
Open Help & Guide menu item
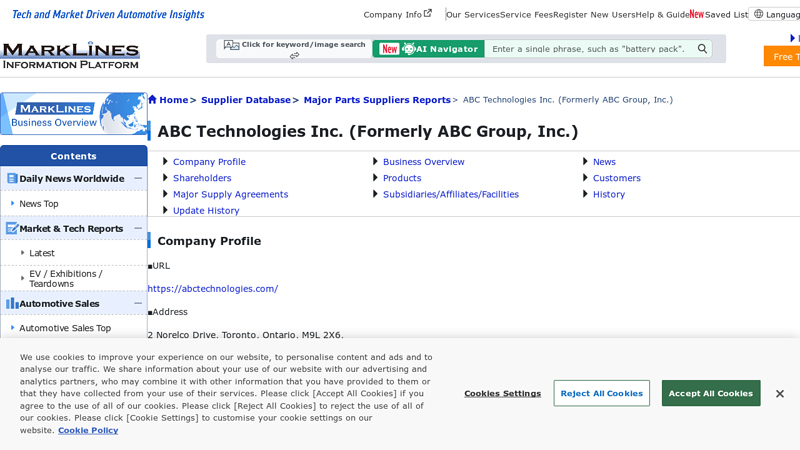tap(662, 15)
